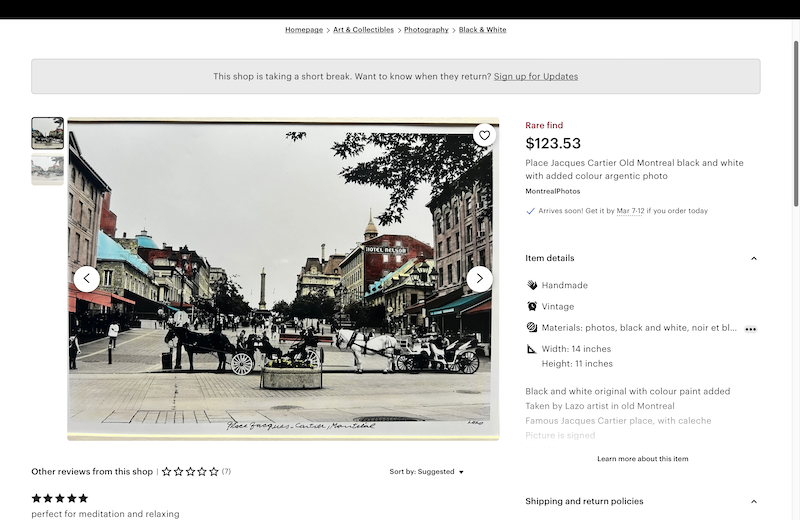The height and width of the screenshot is (520, 800).
Task: Click the Handmade hand icon
Action: 532,285
